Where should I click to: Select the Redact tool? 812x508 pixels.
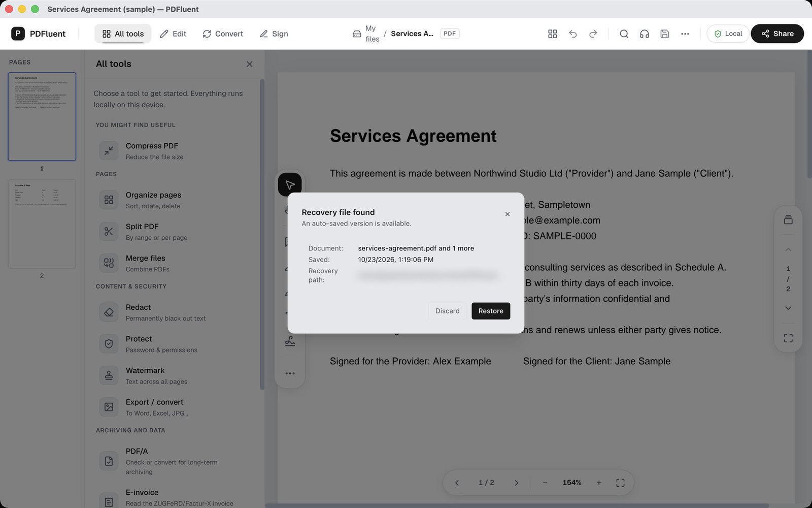[176, 312]
